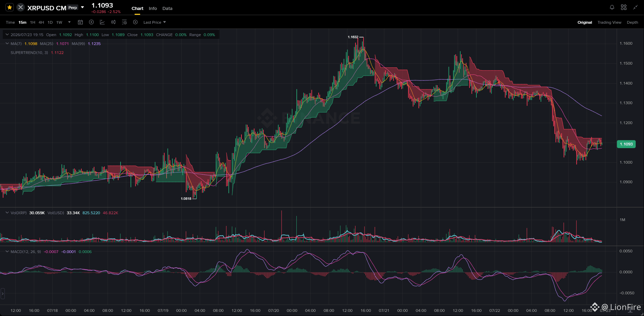
Task: Switch to the Depth chart view
Action: [632, 22]
